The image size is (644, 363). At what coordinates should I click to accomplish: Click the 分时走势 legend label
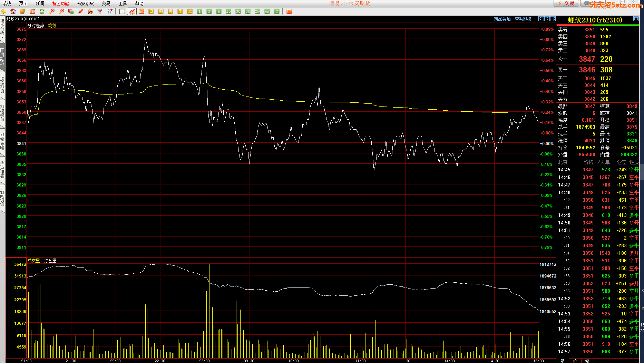click(36, 26)
